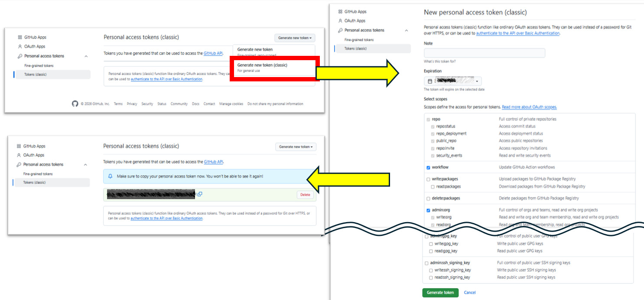
Task: Open Fine-grained tokens in the New token form sidebar
Action: coord(359,40)
